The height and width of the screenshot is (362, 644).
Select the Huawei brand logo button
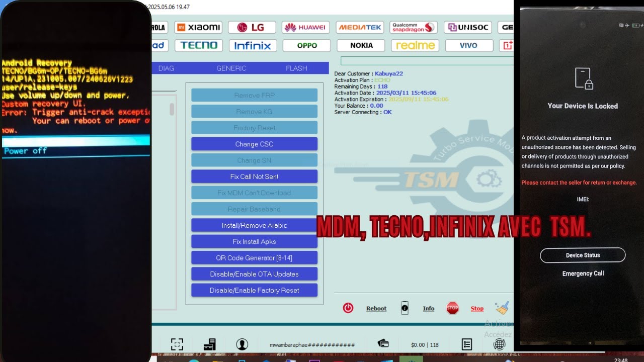coord(305,27)
